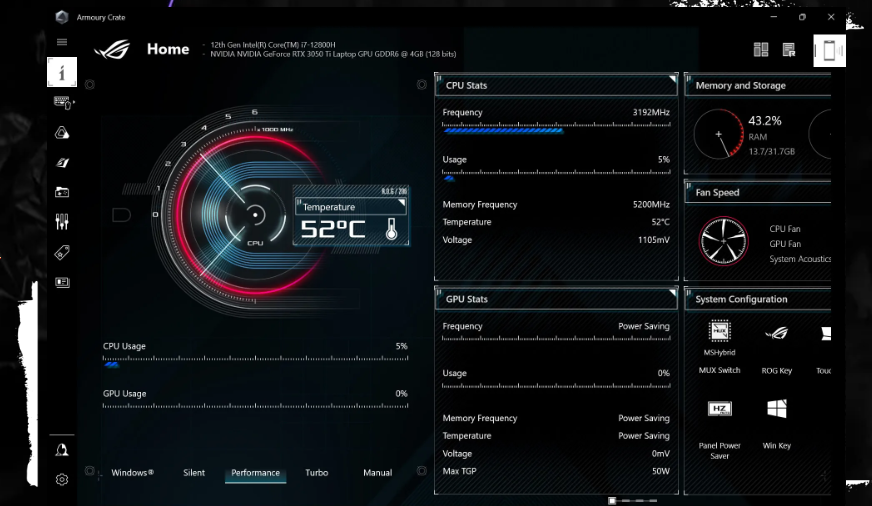Toggle the ROG Key icon
Image resolution: width=872 pixels, height=506 pixels.
click(x=776, y=333)
